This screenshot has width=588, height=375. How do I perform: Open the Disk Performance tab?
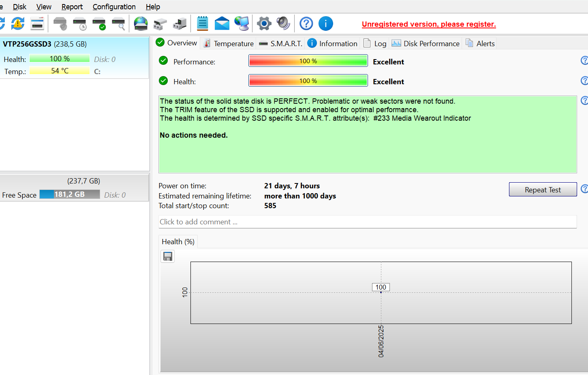coord(426,44)
